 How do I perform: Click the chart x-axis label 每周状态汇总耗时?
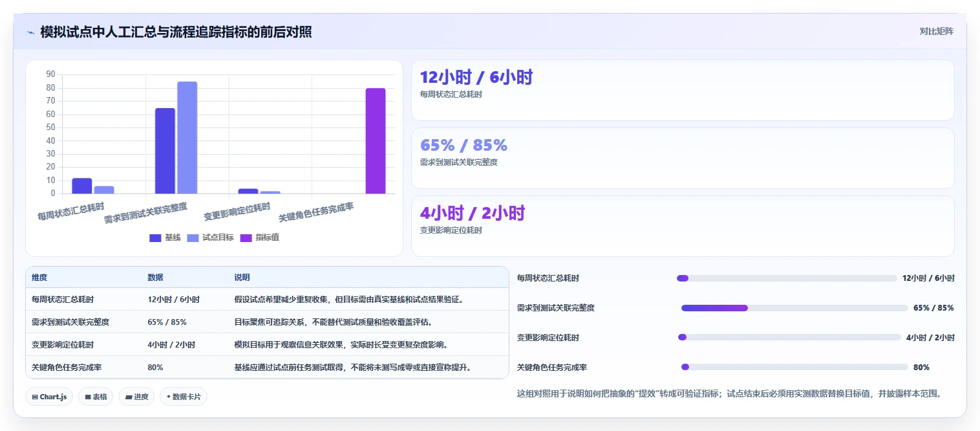71,212
